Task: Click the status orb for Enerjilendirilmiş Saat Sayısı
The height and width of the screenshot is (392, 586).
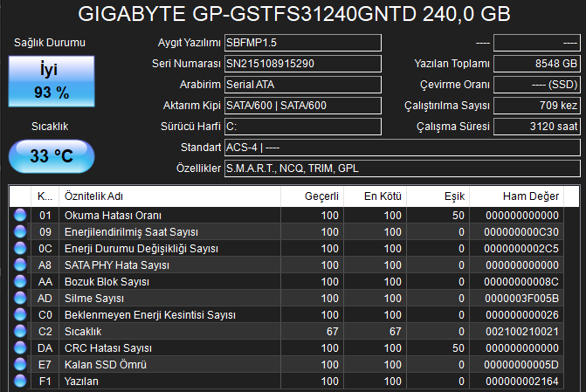Action: [20, 231]
